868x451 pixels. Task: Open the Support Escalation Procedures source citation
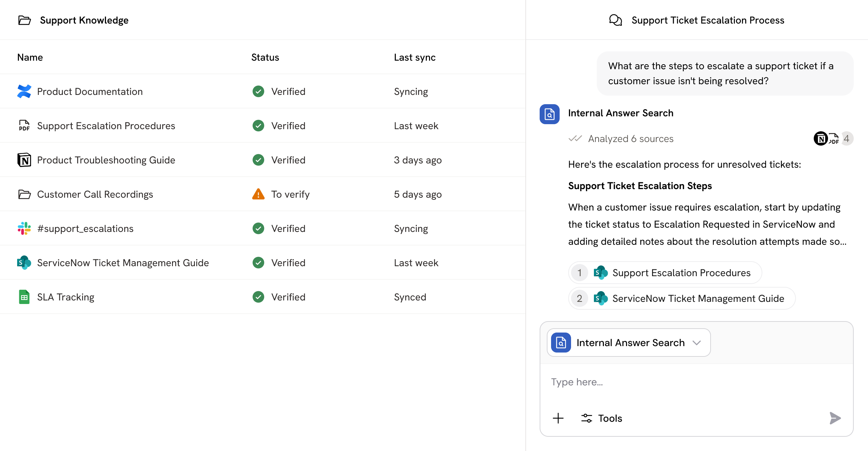click(x=664, y=273)
